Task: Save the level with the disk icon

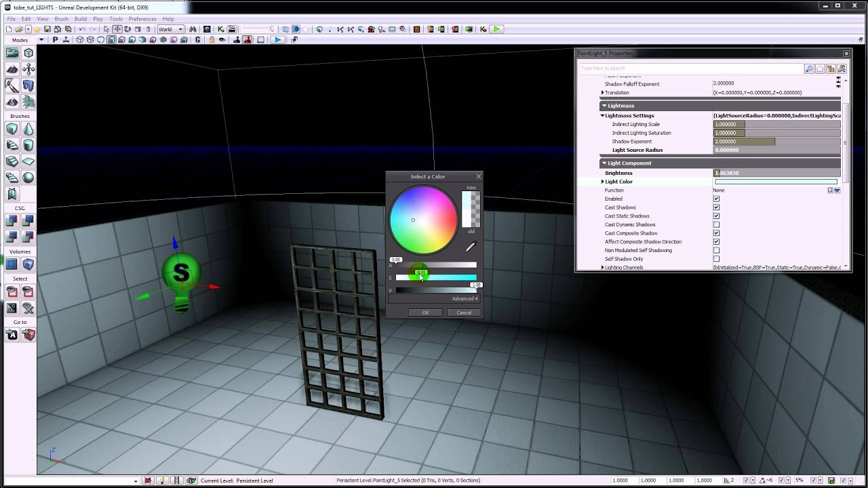Action: pos(47,29)
